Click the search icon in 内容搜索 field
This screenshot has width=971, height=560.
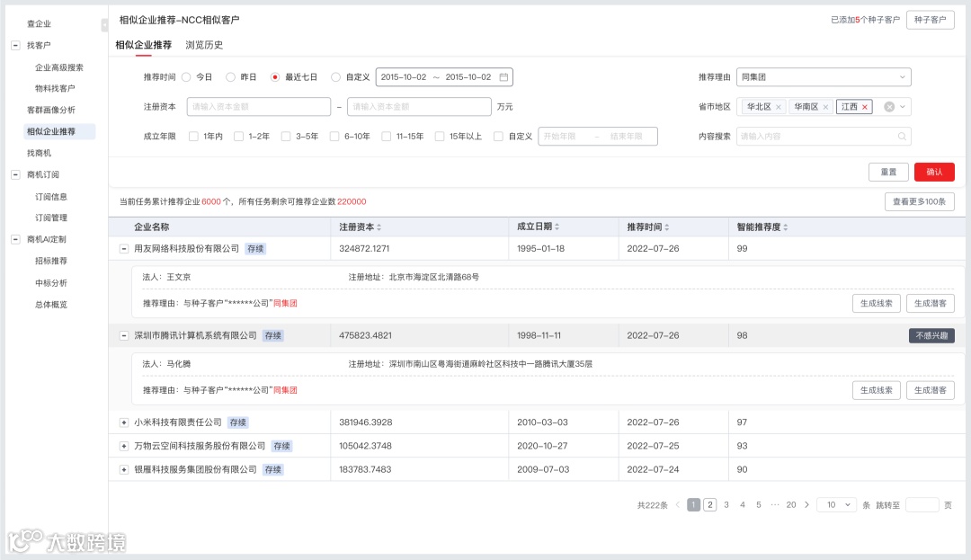coord(902,136)
